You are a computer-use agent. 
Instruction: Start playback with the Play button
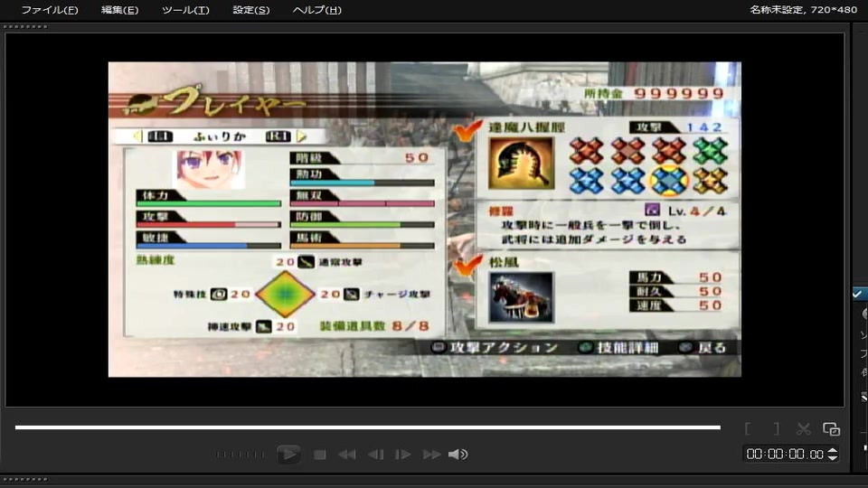[x=288, y=455]
